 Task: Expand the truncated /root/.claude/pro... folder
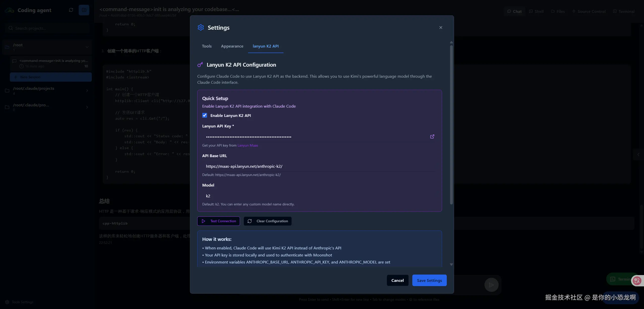coord(87,107)
